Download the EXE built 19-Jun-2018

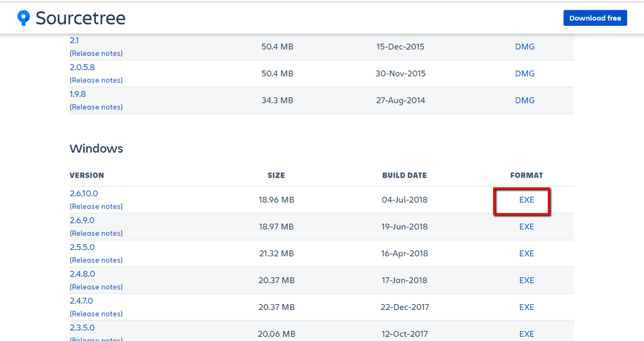(527, 227)
